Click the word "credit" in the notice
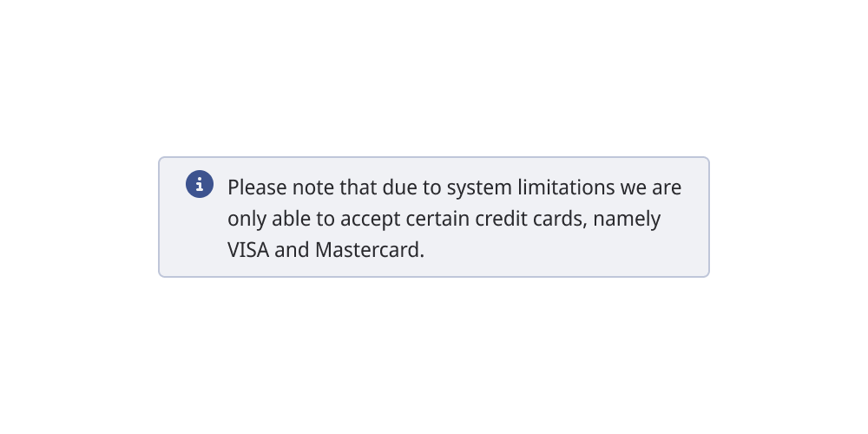 (x=501, y=219)
